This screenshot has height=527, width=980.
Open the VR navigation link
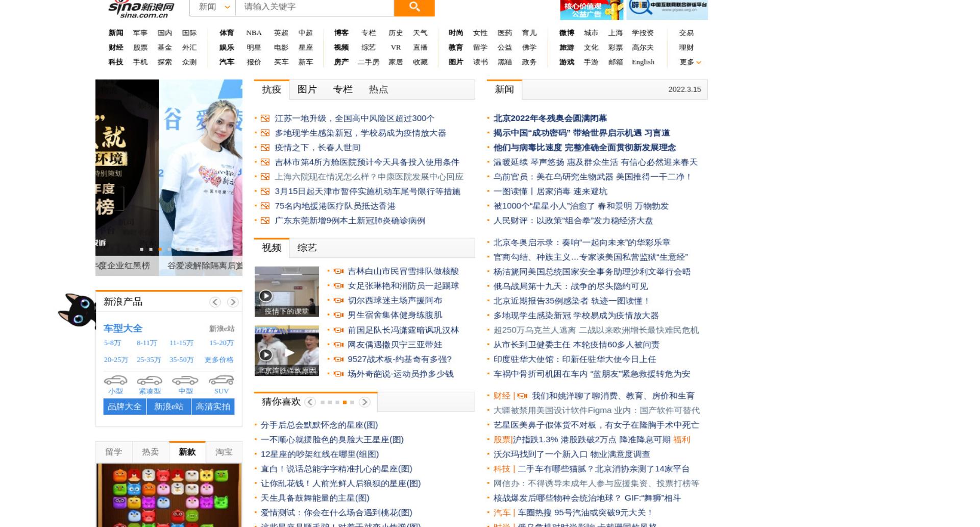[x=396, y=47]
